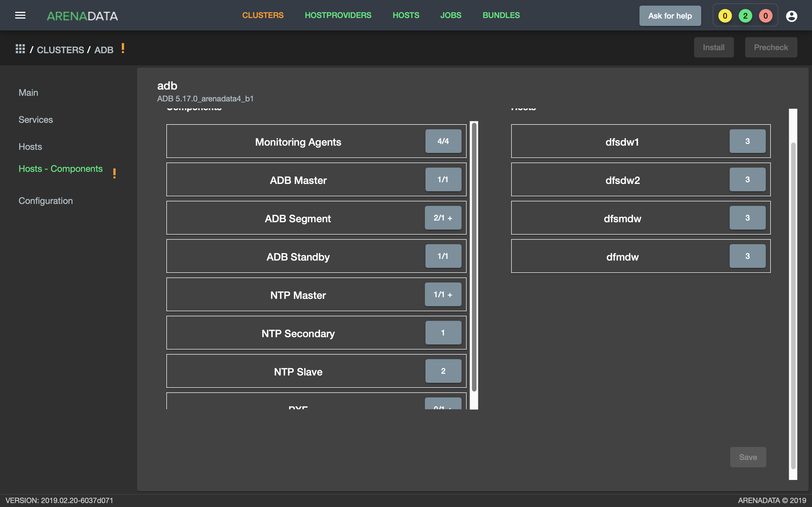
Task: Click the user account profile icon
Action: pyautogui.click(x=791, y=16)
